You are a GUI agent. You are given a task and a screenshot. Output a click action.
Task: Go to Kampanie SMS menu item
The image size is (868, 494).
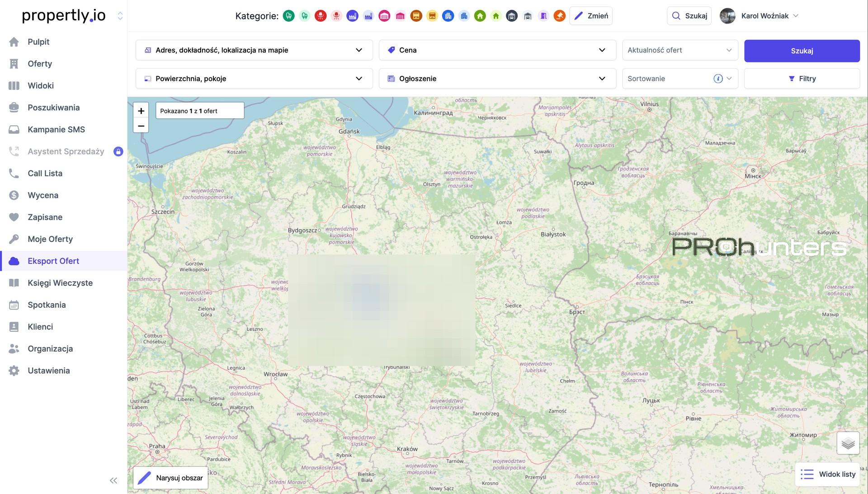(56, 130)
